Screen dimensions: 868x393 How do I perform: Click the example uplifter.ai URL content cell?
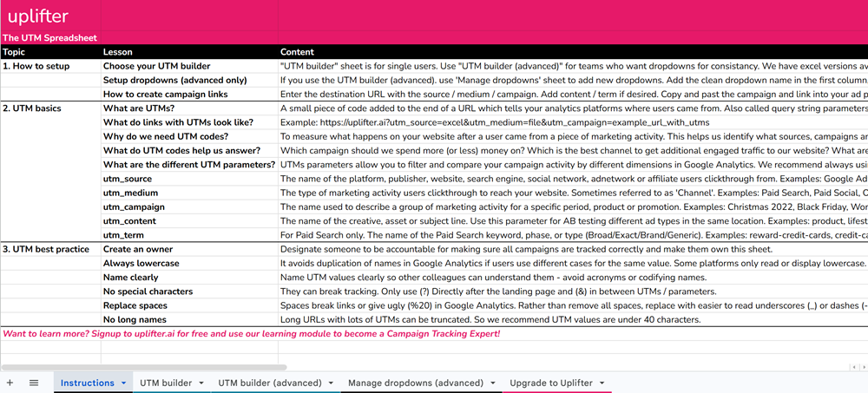point(573,122)
